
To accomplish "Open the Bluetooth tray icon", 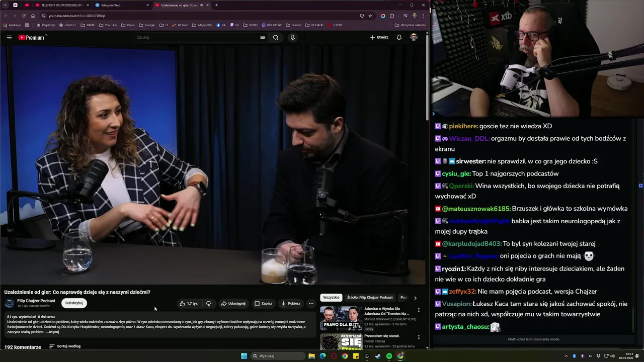I will tap(574, 356).
